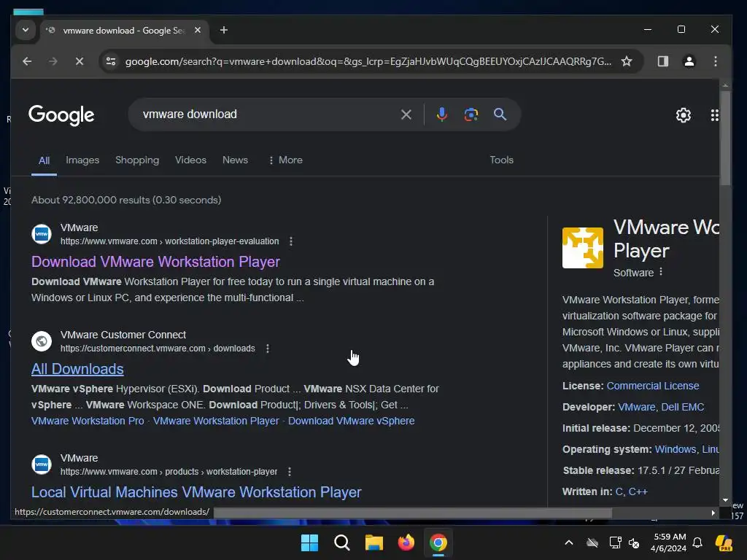The width and height of the screenshot is (747, 560).
Task: Open the Chrome profile icon
Action: 689,61
